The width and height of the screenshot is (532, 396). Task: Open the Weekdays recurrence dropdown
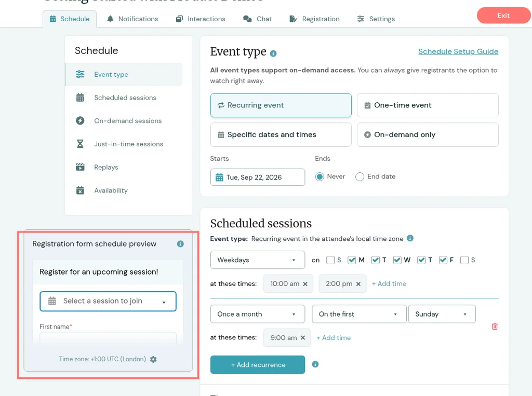click(x=258, y=260)
